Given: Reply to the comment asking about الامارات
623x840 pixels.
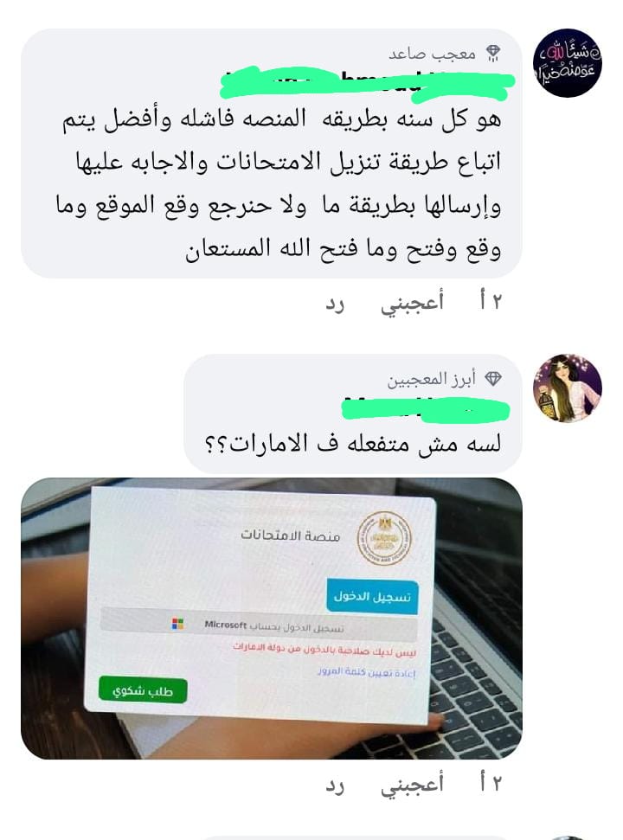Looking at the screenshot, I should tap(335, 785).
